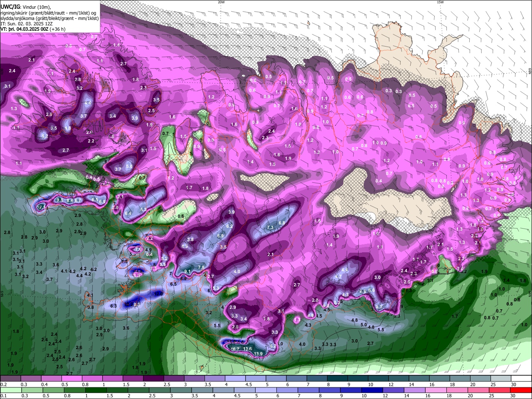This screenshot has width=532, height=399.
Task: Click the dark blue bottom-row swatch above the 10 label
Action: click(371, 390)
